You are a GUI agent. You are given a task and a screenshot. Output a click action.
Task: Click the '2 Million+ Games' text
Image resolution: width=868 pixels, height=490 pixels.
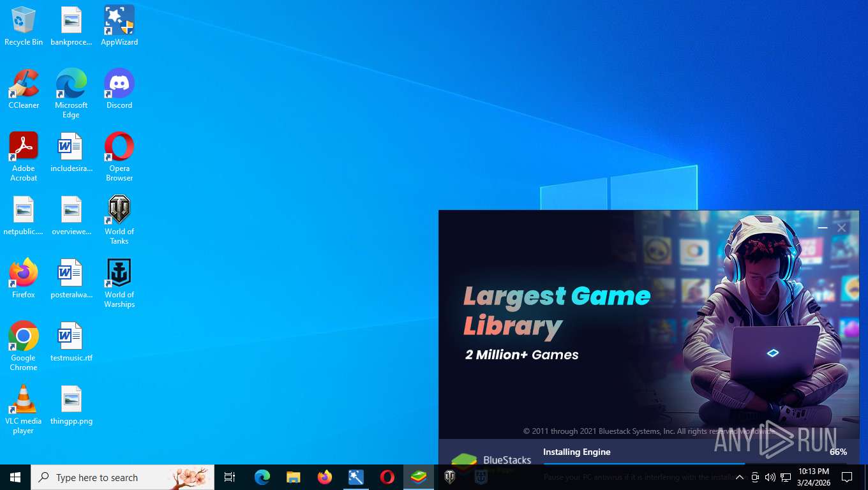(x=522, y=355)
